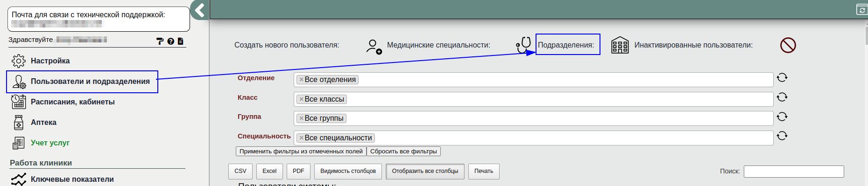Viewport: 868px width, 186px height.
Task: Click the help question mark icon
Action: point(170,41)
